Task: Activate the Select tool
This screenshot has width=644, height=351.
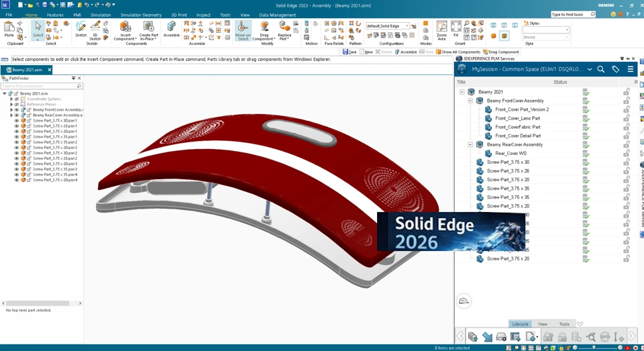Action: [x=38, y=30]
